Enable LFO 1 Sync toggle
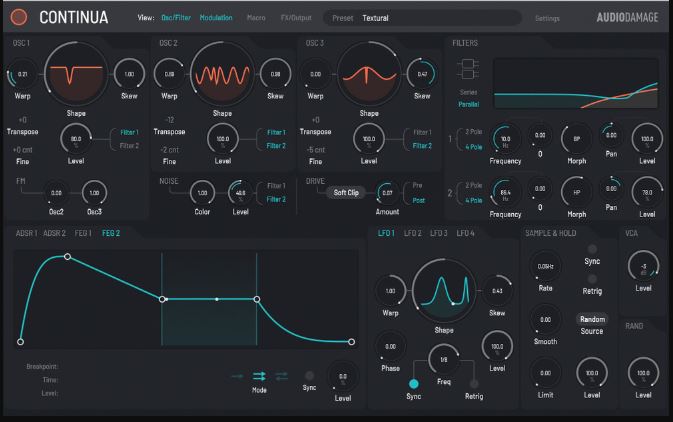The image size is (673, 422). (x=414, y=383)
